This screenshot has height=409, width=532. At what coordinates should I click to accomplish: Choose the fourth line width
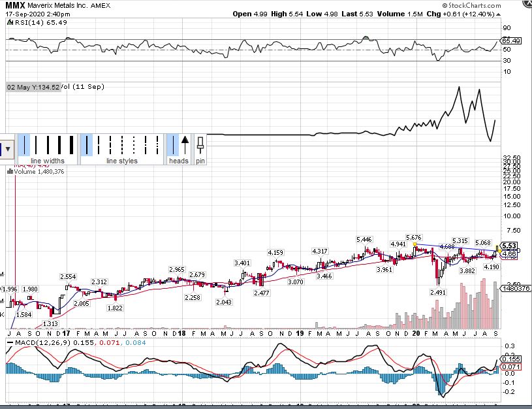pos(59,145)
